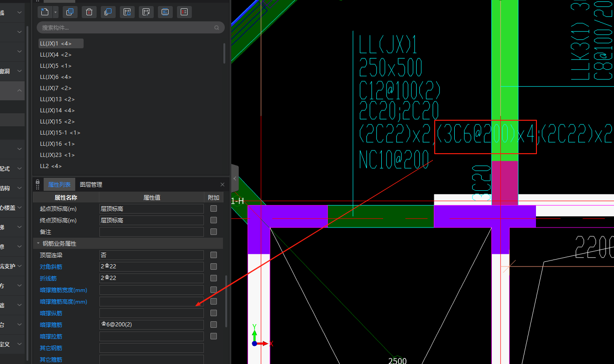Image resolution: width=614 pixels, height=364 pixels.
Task: Click the delete component trash icon
Action: pyautogui.click(x=89, y=12)
